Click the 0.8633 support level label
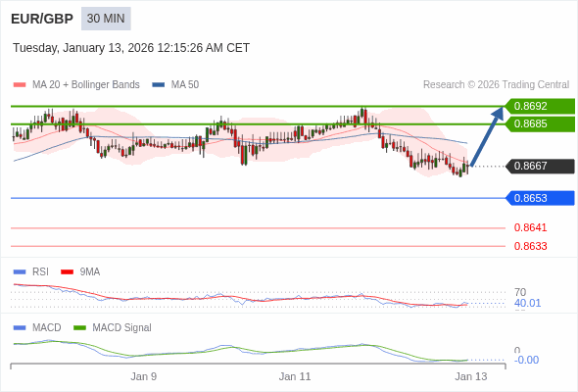The height and width of the screenshot is (392, 578). coord(530,246)
